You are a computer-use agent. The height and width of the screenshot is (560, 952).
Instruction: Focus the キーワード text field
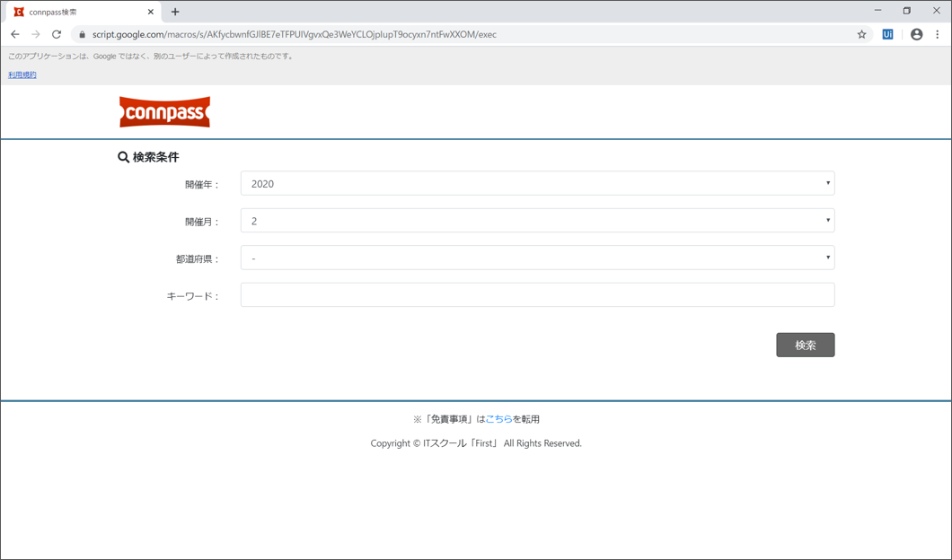click(x=537, y=295)
